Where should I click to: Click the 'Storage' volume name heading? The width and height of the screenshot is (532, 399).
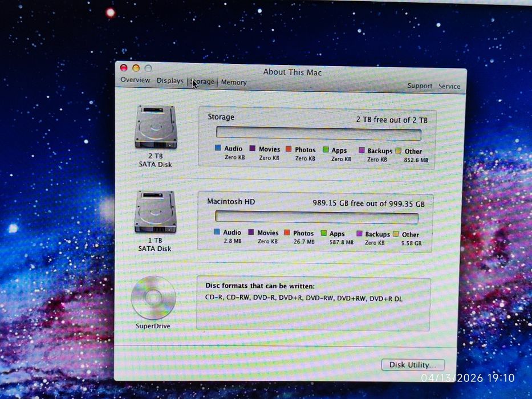pyautogui.click(x=221, y=117)
